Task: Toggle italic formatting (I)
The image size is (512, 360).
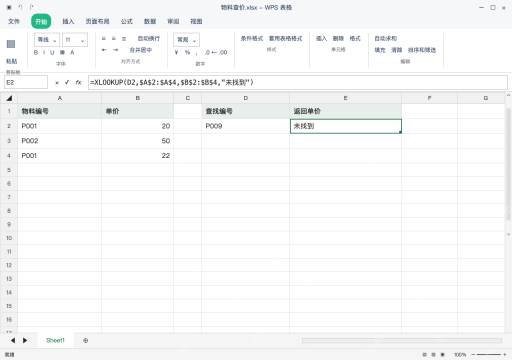Action: pos(44,53)
